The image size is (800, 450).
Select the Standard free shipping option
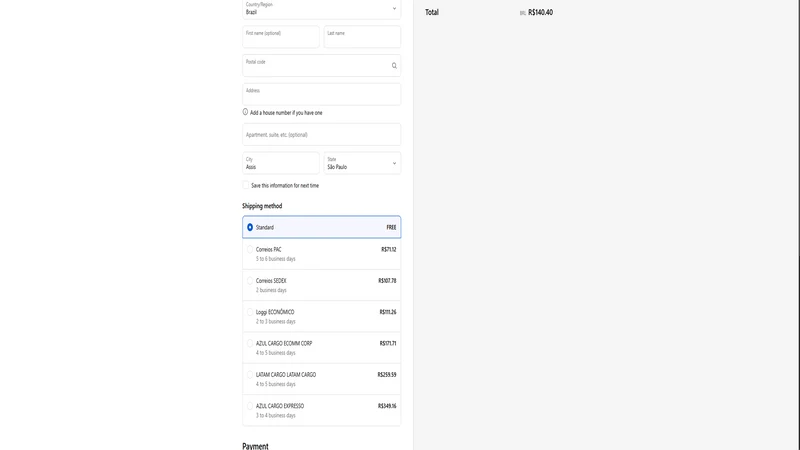tap(321, 227)
